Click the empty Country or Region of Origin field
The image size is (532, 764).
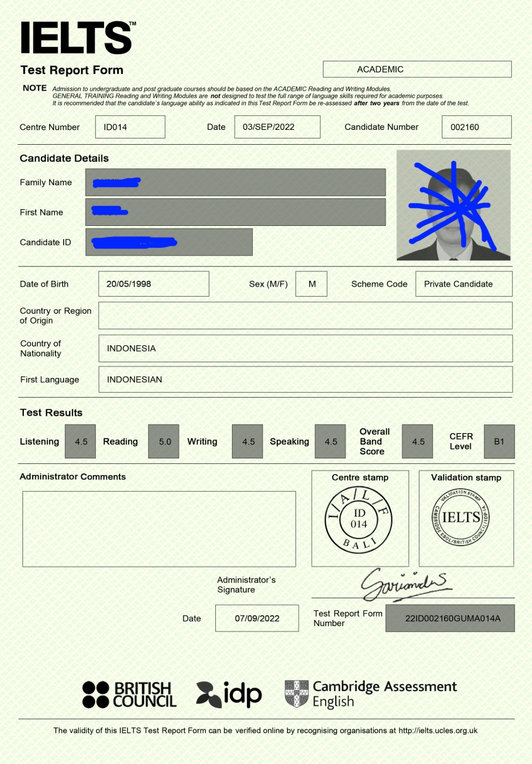click(305, 315)
